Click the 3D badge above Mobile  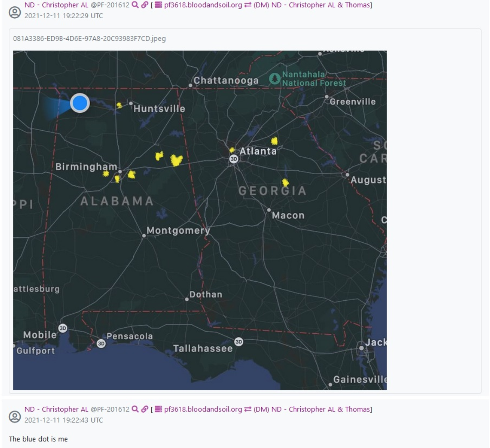[x=63, y=328]
